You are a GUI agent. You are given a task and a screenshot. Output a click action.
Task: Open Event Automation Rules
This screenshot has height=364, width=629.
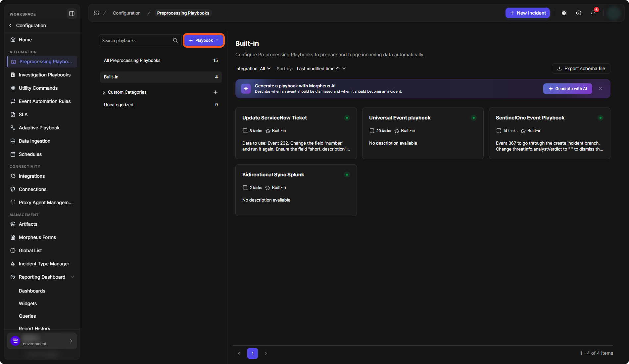pyautogui.click(x=42, y=101)
